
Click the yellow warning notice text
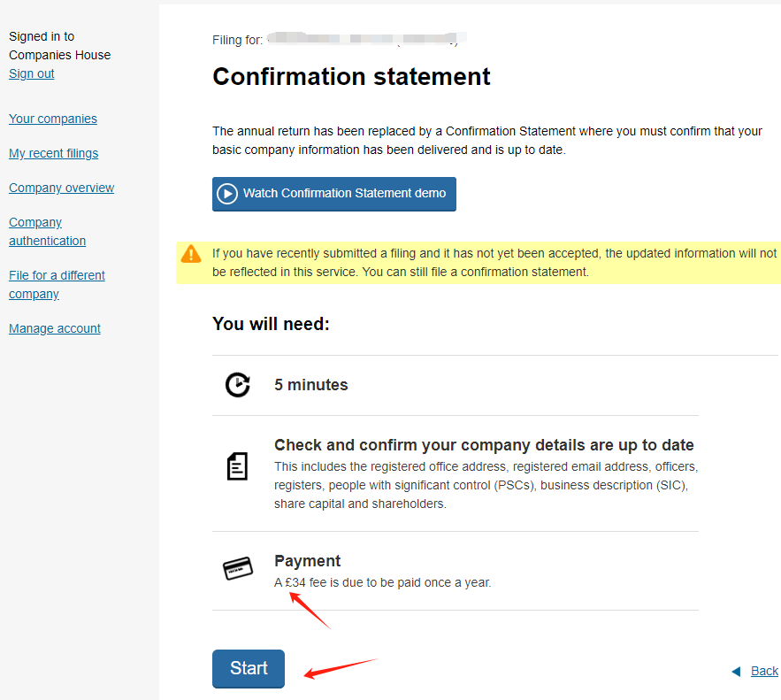pyautogui.click(x=494, y=263)
